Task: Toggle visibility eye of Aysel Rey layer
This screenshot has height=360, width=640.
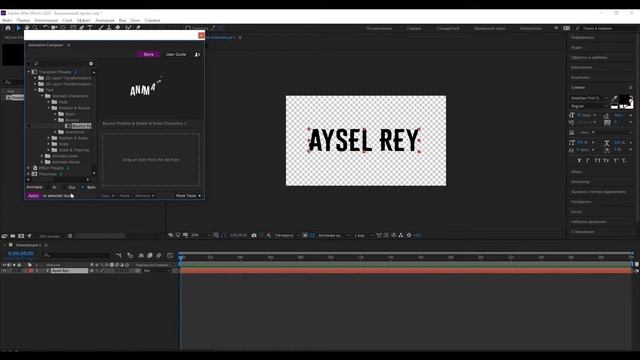Action: click(x=4, y=271)
